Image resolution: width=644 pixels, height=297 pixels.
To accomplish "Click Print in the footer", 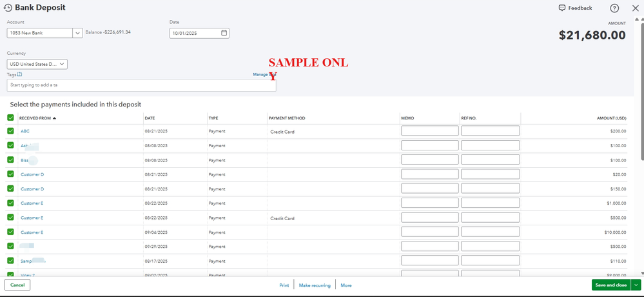I will coord(284,285).
